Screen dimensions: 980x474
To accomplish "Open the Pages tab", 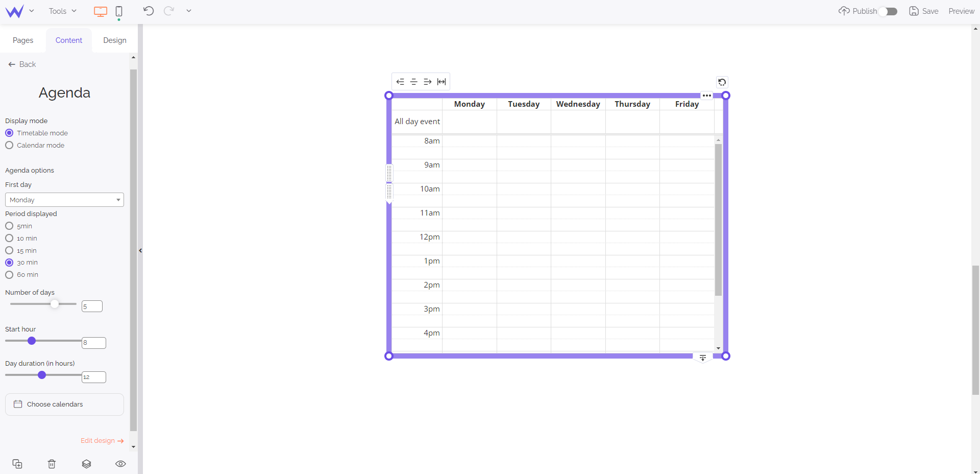I will coord(23,40).
